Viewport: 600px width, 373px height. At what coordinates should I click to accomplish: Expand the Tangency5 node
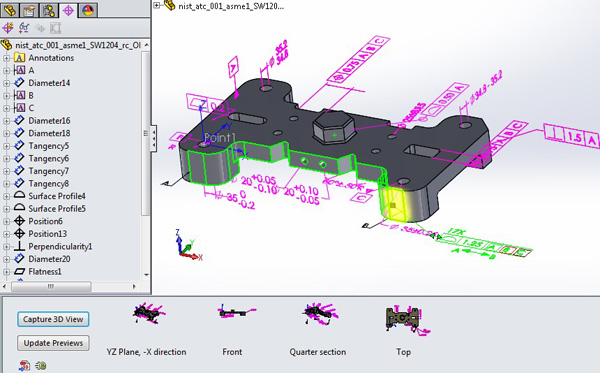6,146
